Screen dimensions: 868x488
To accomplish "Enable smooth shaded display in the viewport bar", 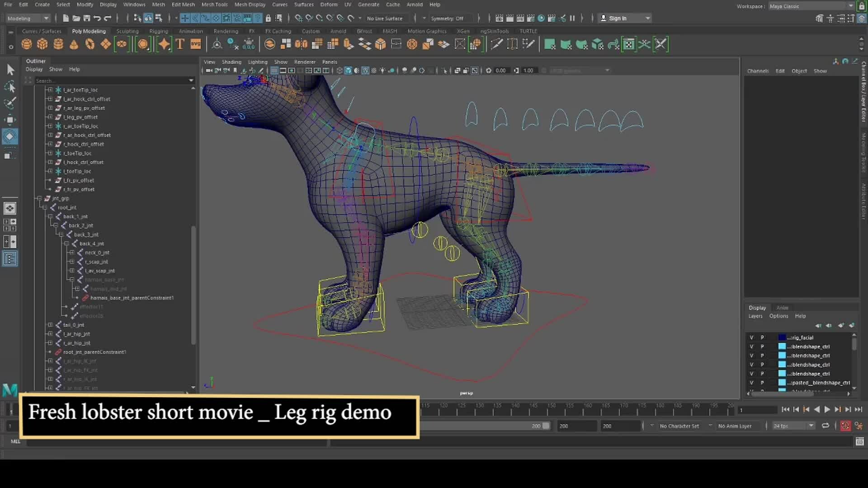I will pos(349,70).
